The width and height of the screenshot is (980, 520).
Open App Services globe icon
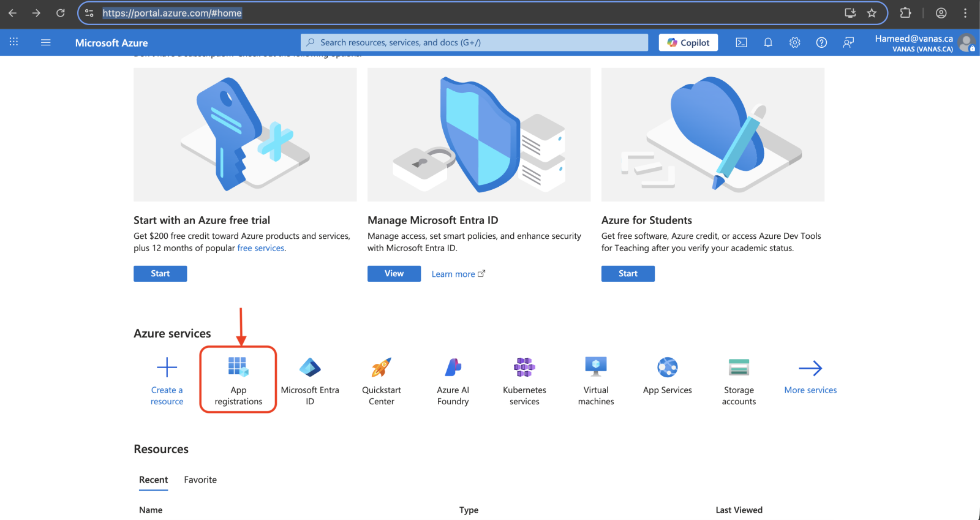(x=668, y=367)
